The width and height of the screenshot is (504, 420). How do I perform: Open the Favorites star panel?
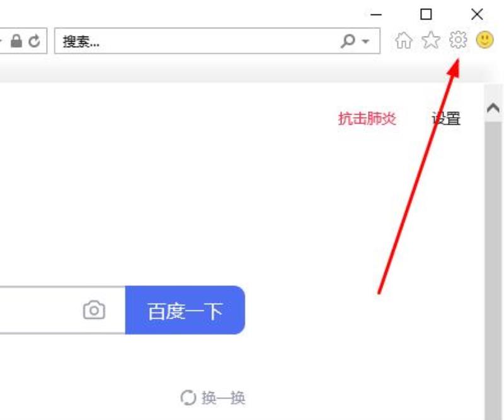pyautogui.click(x=431, y=40)
